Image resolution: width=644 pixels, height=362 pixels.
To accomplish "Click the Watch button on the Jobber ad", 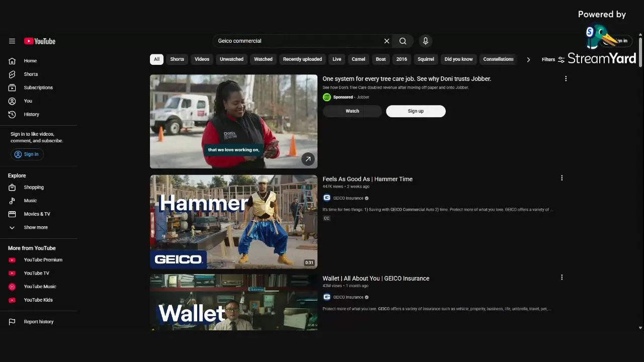I will coord(352,111).
